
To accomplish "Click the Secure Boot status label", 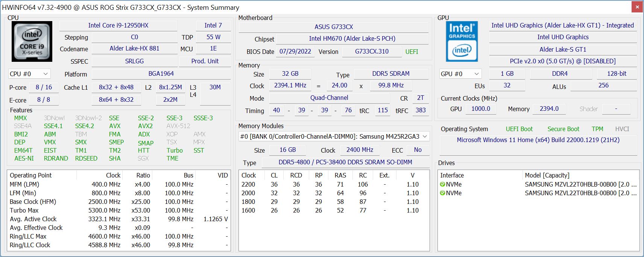I will [x=563, y=129].
